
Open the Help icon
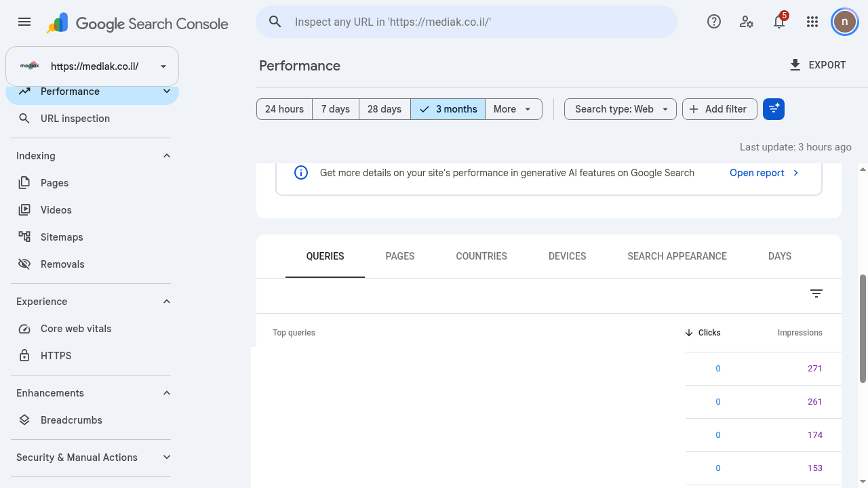(714, 22)
